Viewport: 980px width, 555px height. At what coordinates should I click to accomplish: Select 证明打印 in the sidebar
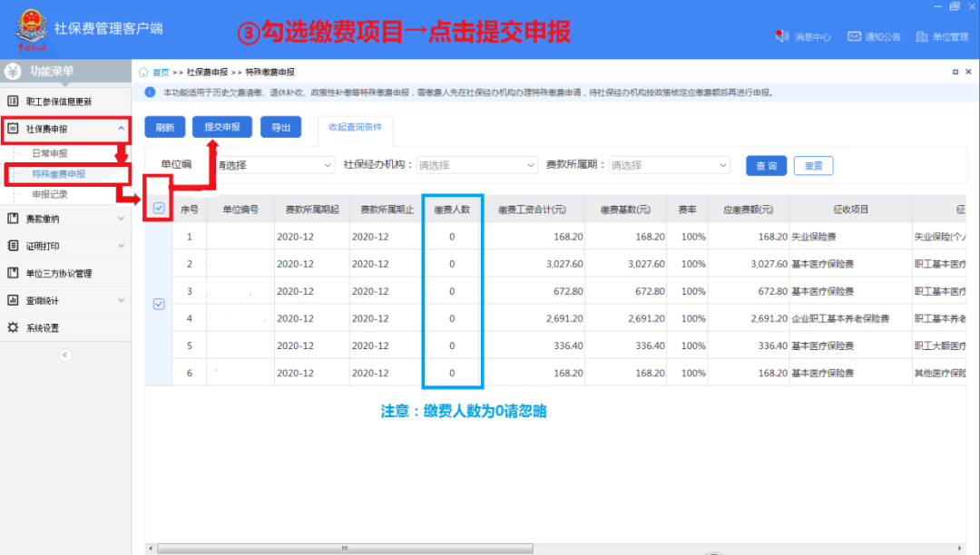click(x=64, y=245)
